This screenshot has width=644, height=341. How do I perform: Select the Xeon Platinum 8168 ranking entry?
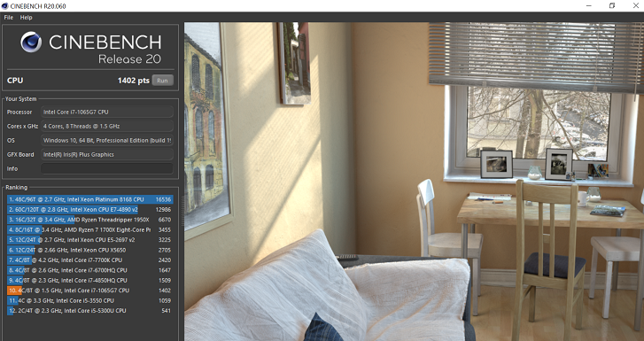click(x=90, y=199)
